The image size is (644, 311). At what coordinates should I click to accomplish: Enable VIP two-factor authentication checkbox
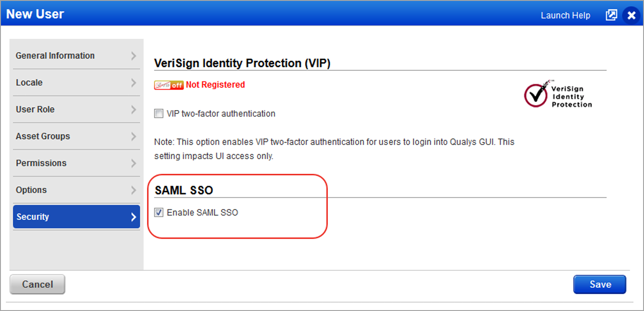pyautogui.click(x=158, y=114)
